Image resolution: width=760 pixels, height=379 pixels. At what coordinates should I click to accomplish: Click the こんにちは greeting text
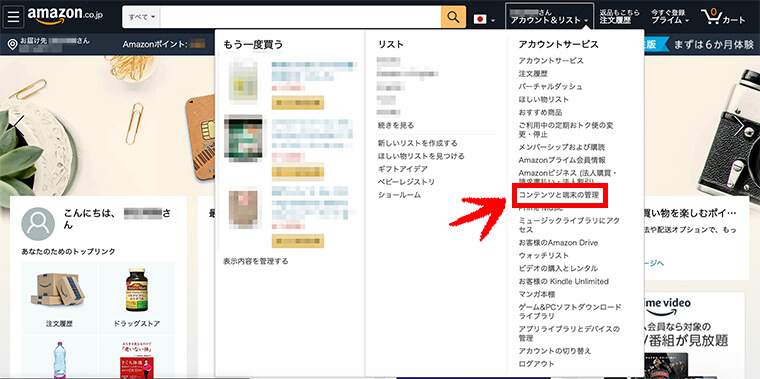117,219
